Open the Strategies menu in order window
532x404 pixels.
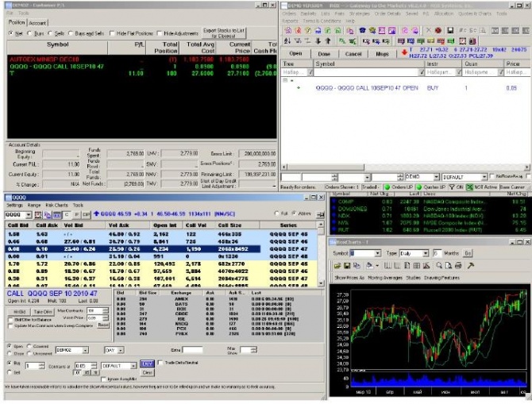(x=360, y=13)
